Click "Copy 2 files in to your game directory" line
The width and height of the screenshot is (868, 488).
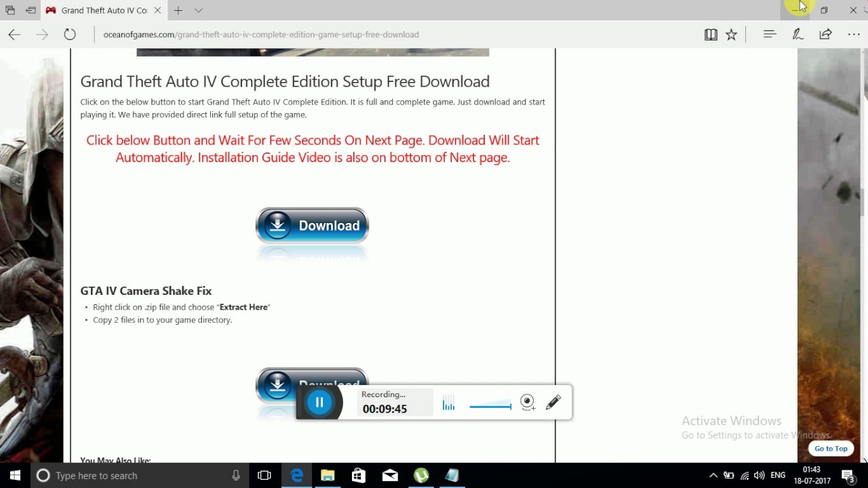tap(162, 320)
